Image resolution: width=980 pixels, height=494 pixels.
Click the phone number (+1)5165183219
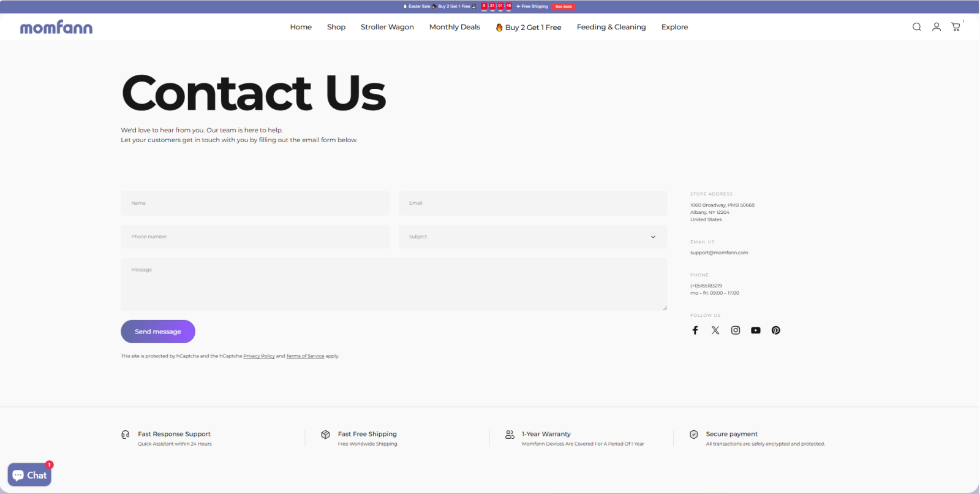(706, 286)
